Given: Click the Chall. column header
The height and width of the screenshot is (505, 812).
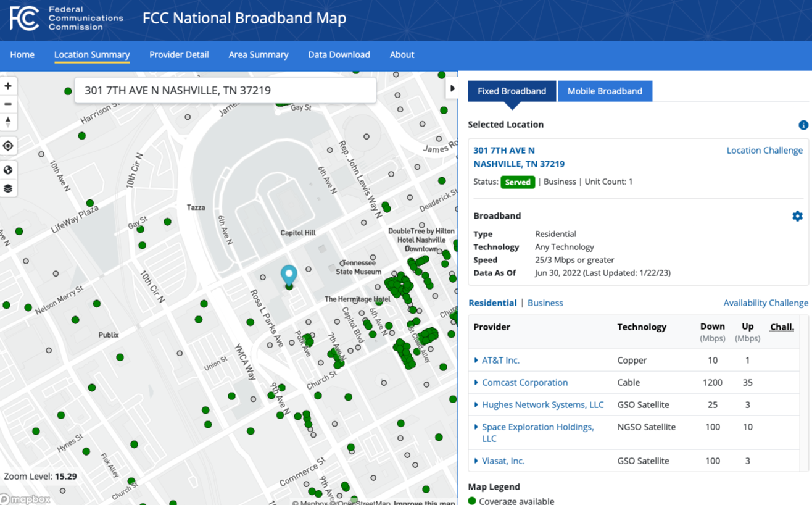Looking at the screenshot, I should pyautogui.click(x=782, y=327).
